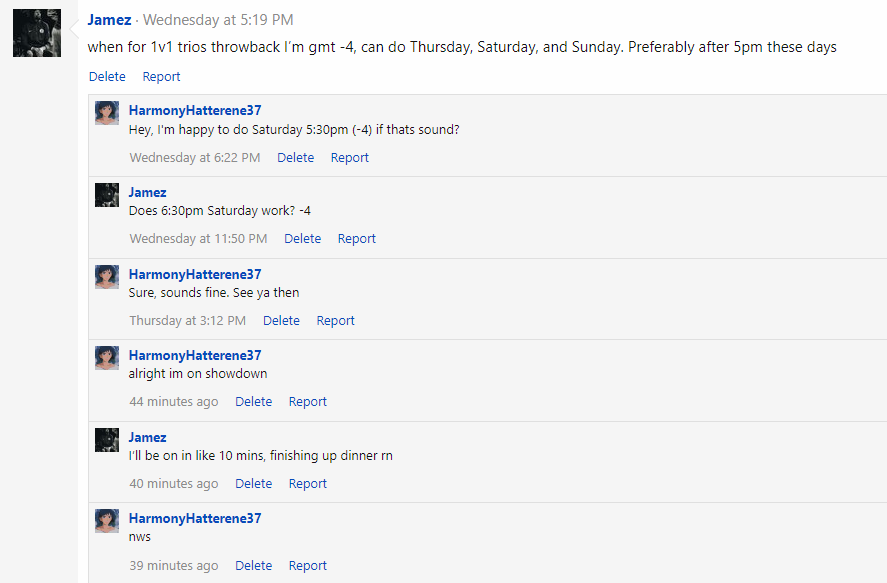Delete the Wednesday 11:50 PM comment
Screen dimensions: 887x583
point(302,239)
